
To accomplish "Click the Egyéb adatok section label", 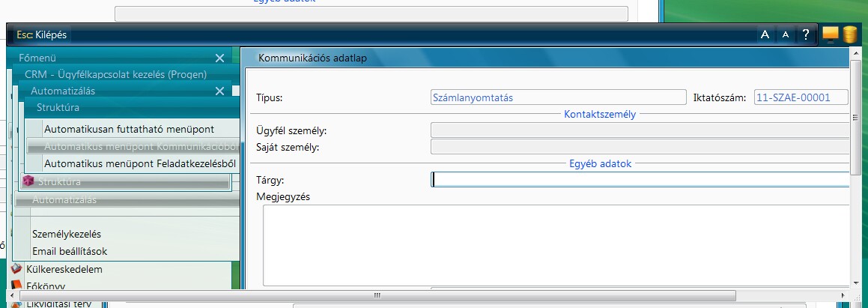I will click(x=600, y=164).
